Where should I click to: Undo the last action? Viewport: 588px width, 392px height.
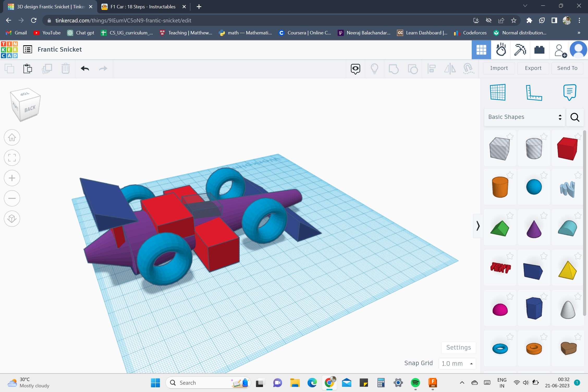tap(84, 69)
